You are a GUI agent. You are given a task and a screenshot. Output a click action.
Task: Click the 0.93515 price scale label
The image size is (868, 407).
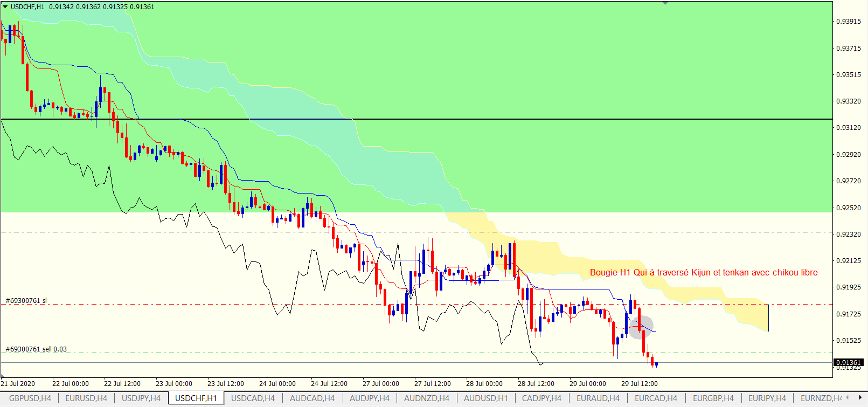[848, 75]
